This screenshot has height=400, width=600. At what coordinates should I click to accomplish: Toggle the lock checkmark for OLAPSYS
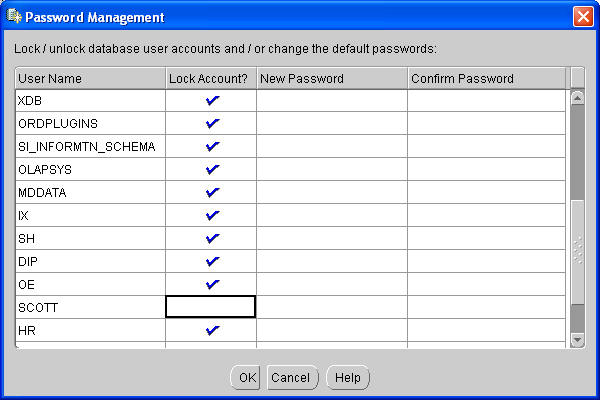point(212,170)
